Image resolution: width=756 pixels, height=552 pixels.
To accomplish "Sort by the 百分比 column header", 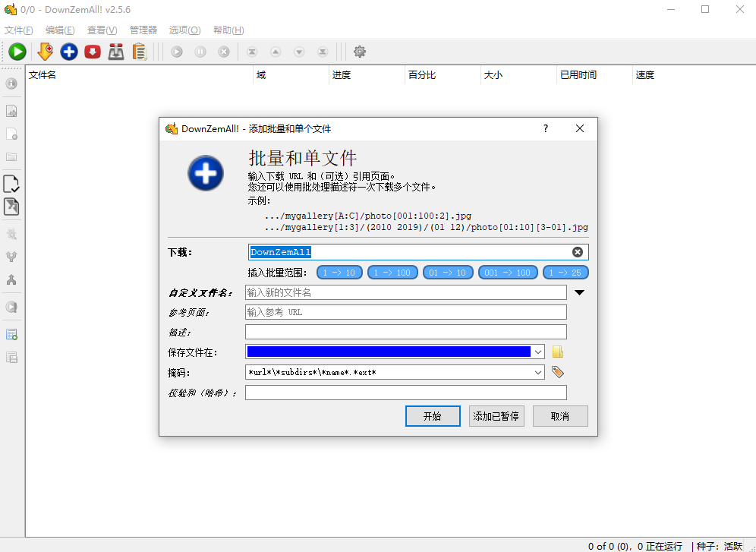I will [x=443, y=75].
